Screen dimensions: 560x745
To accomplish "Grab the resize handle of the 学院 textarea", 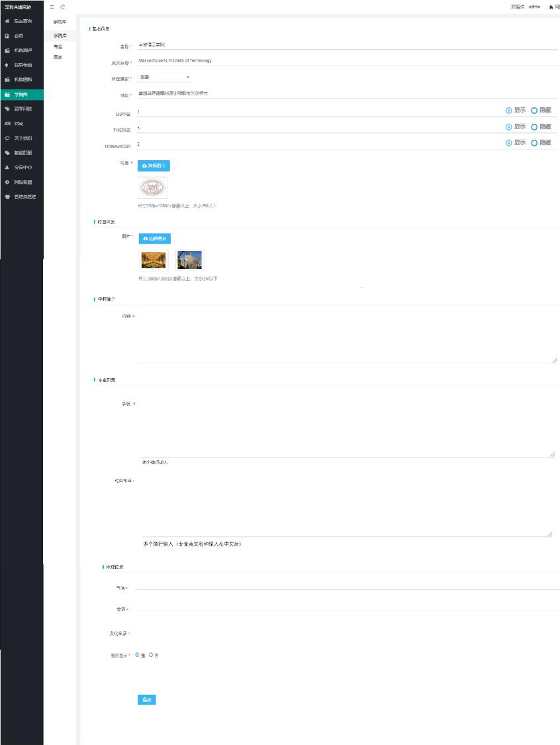I will 553,455.
